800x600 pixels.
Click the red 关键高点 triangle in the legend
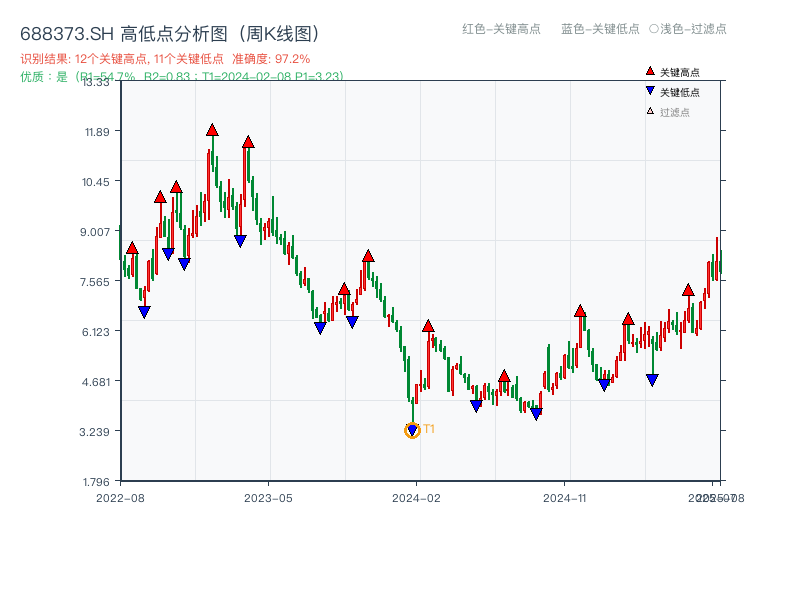(x=650, y=71)
